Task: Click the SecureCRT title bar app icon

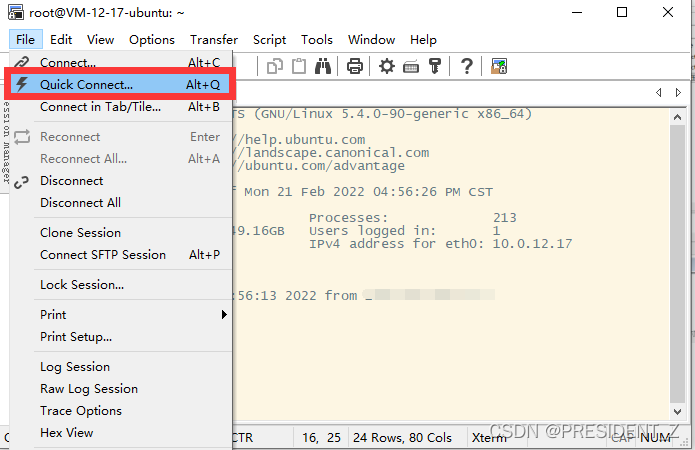Action: [16, 12]
